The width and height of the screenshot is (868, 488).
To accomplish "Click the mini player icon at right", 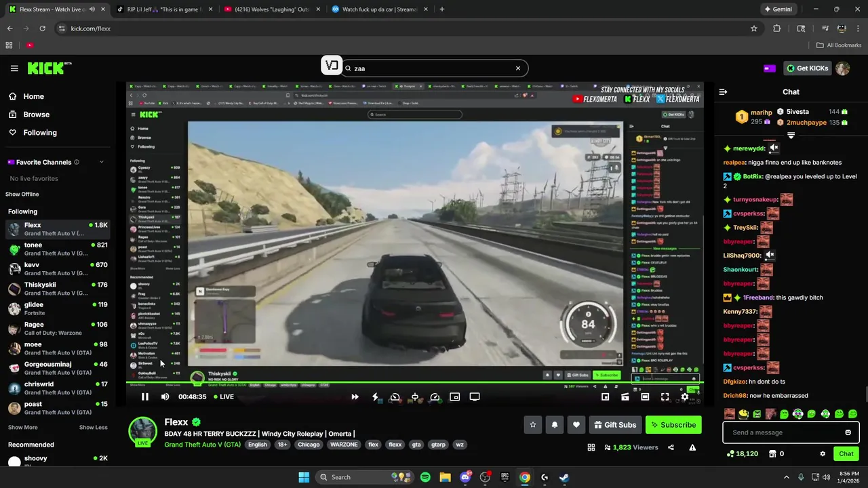I will point(605,396).
